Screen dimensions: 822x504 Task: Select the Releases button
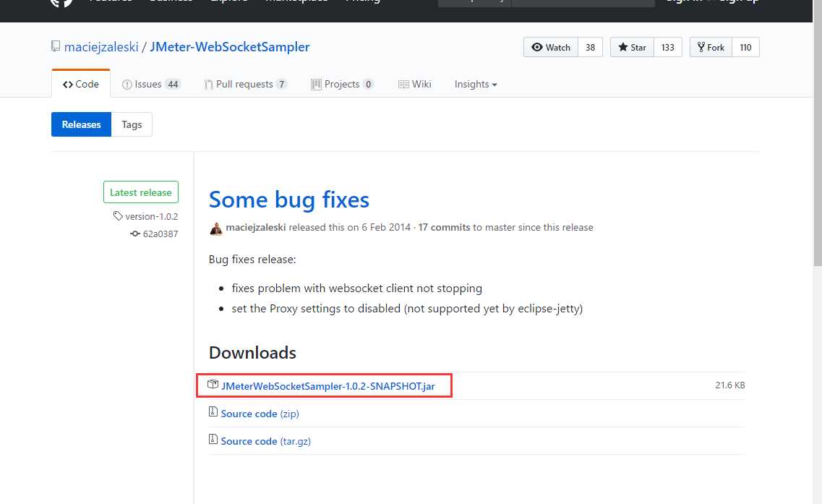click(x=81, y=124)
